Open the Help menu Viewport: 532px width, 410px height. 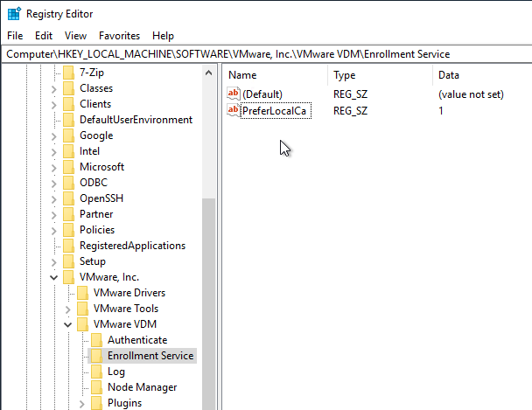(163, 36)
